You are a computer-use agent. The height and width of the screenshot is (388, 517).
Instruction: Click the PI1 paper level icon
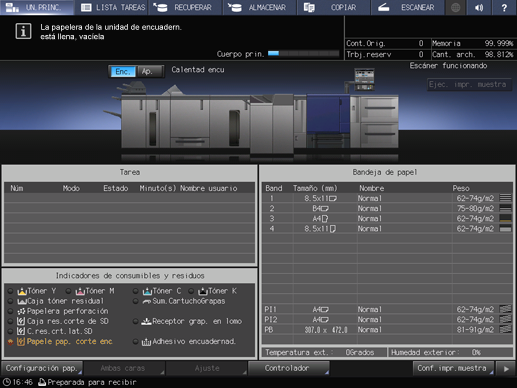click(505, 309)
